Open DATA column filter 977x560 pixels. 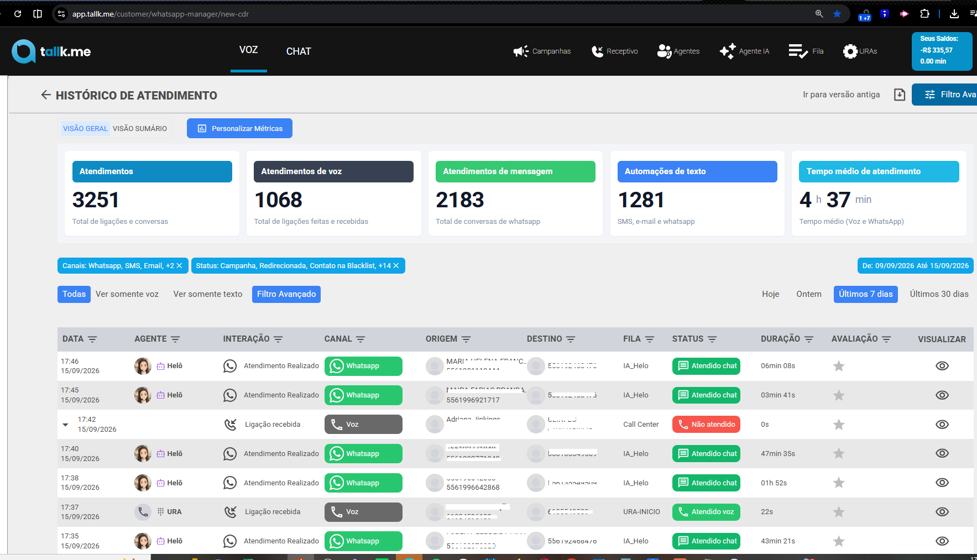click(x=92, y=339)
